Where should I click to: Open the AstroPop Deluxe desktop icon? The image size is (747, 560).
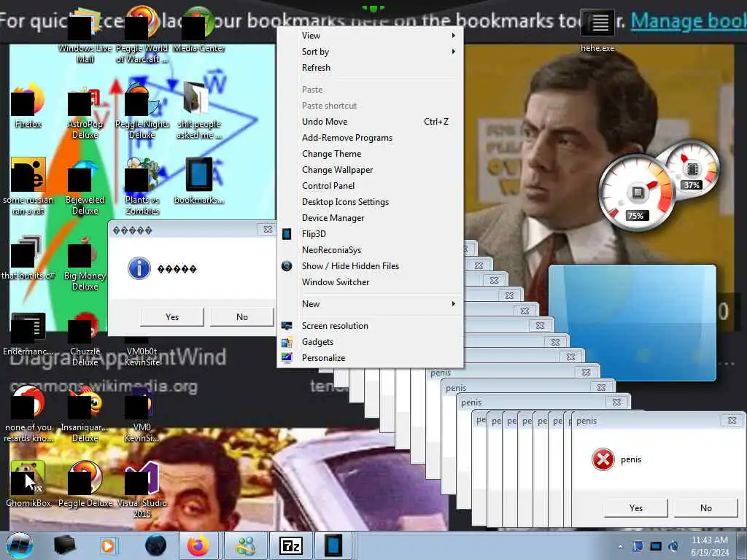click(x=85, y=112)
